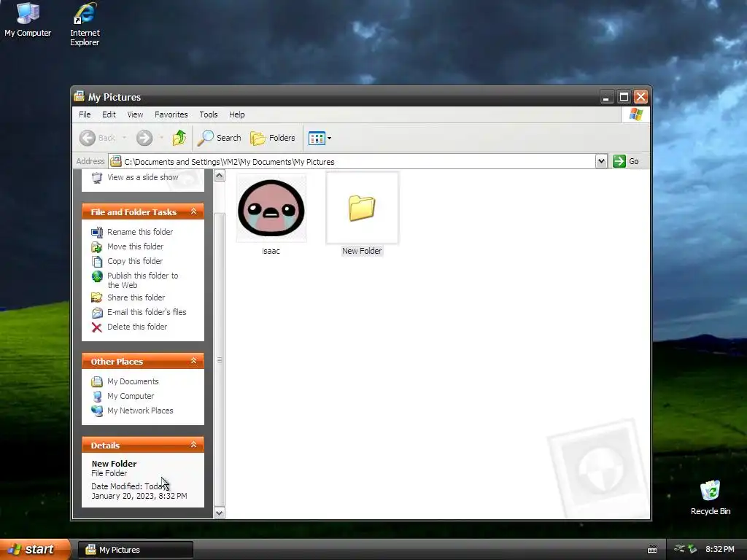Image resolution: width=747 pixels, height=560 pixels.
Task: Click the My Computer desktop icon
Action: (x=28, y=20)
